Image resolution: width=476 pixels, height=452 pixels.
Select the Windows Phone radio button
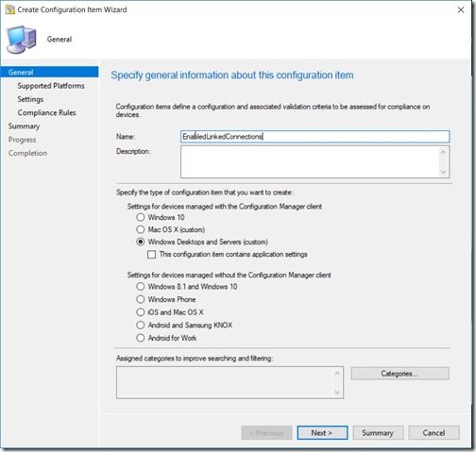coord(141,299)
